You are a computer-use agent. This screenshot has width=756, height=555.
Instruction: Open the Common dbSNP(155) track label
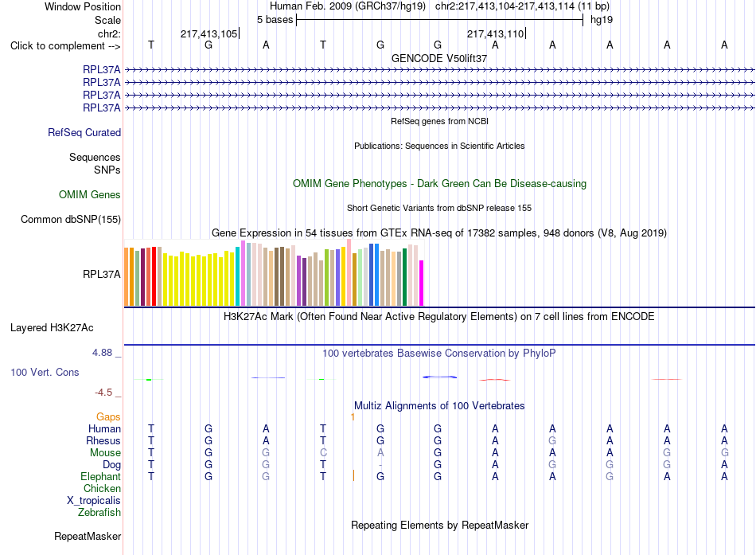coord(71,220)
